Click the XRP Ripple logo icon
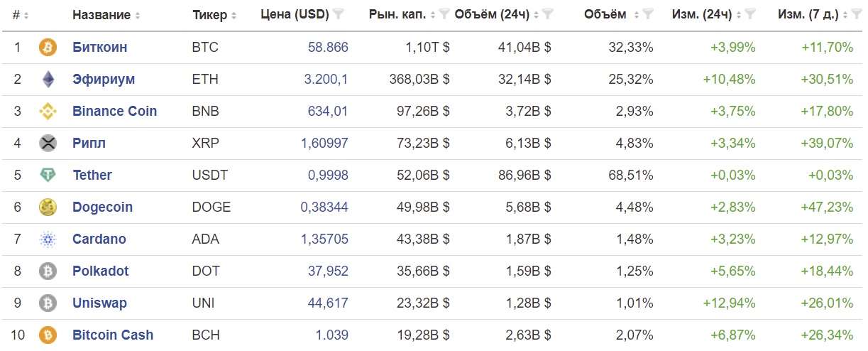This screenshot has height=351, width=868. [48, 144]
